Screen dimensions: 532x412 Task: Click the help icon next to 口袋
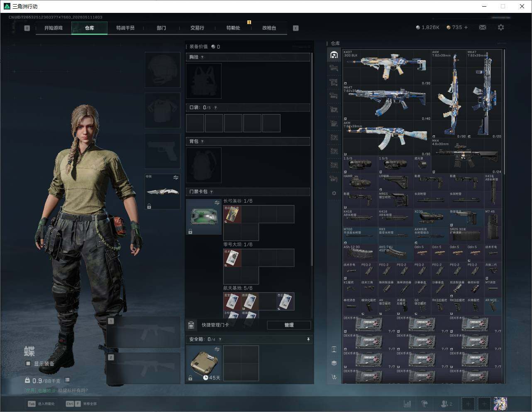(x=215, y=108)
